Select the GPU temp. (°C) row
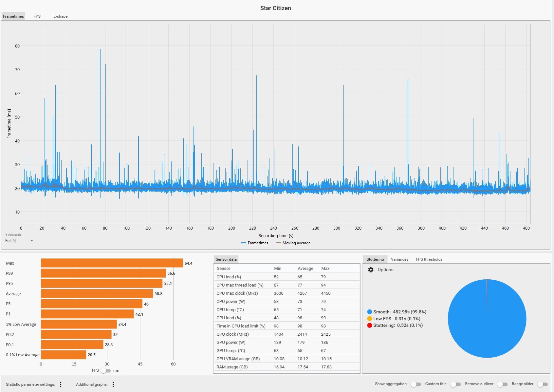The width and height of the screenshot is (554, 392). 287,350
